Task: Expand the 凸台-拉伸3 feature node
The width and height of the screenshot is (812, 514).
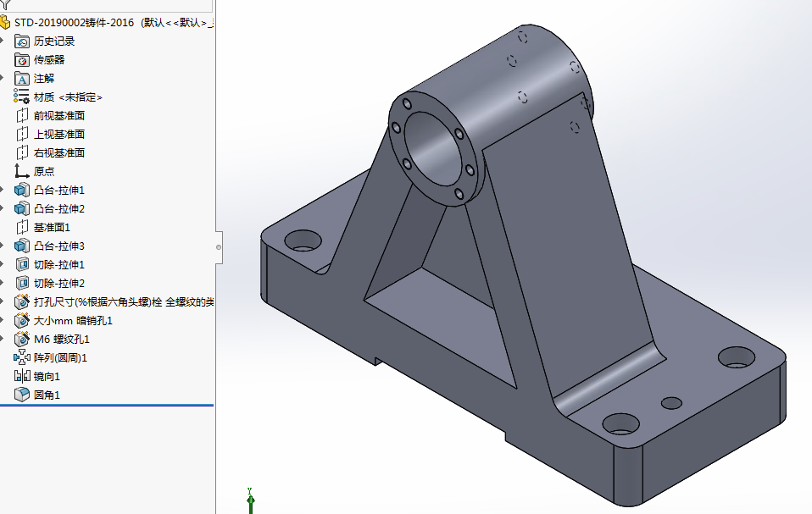Action: [x=3, y=246]
